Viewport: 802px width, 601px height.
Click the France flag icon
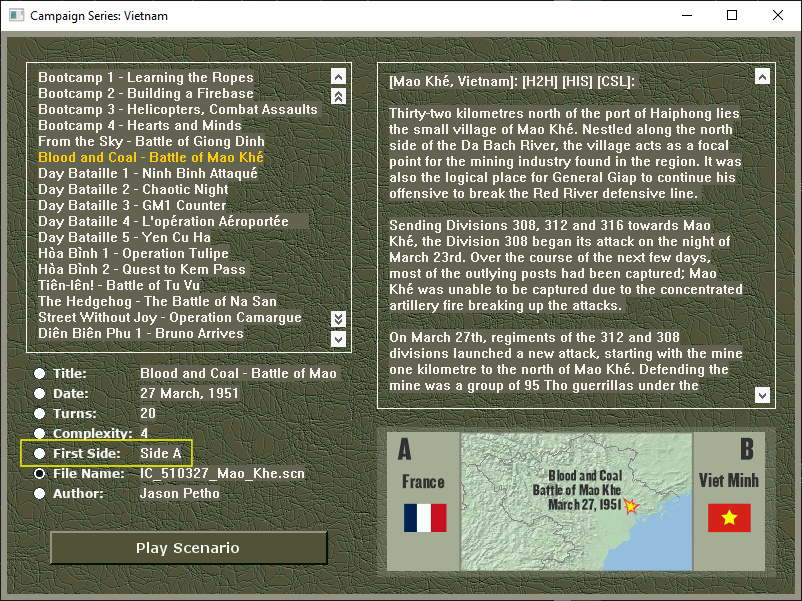pos(425,518)
